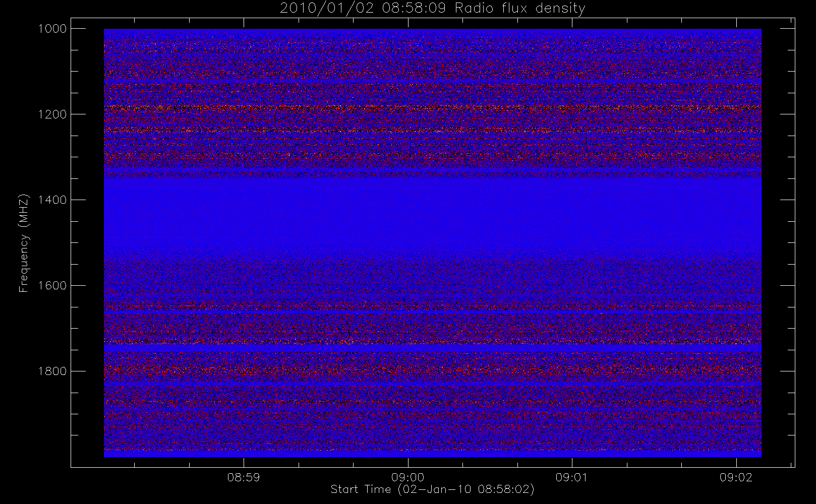Click the 1800 frequency tick label
This screenshot has width=816, height=504.
[x=52, y=371]
